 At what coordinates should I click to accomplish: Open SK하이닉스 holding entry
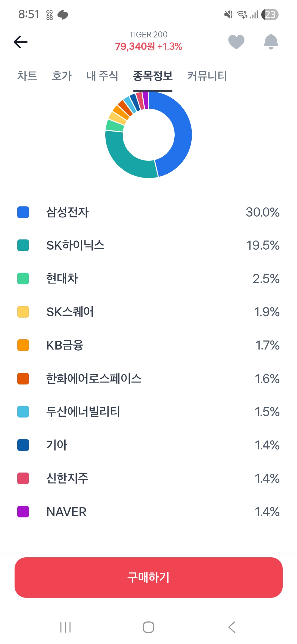point(148,245)
